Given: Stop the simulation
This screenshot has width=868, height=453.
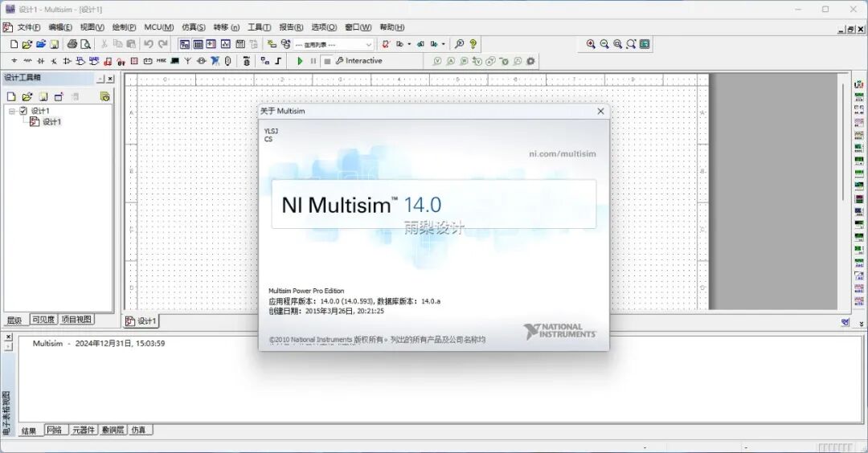Looking at the screenshot, I should [327, 61].
